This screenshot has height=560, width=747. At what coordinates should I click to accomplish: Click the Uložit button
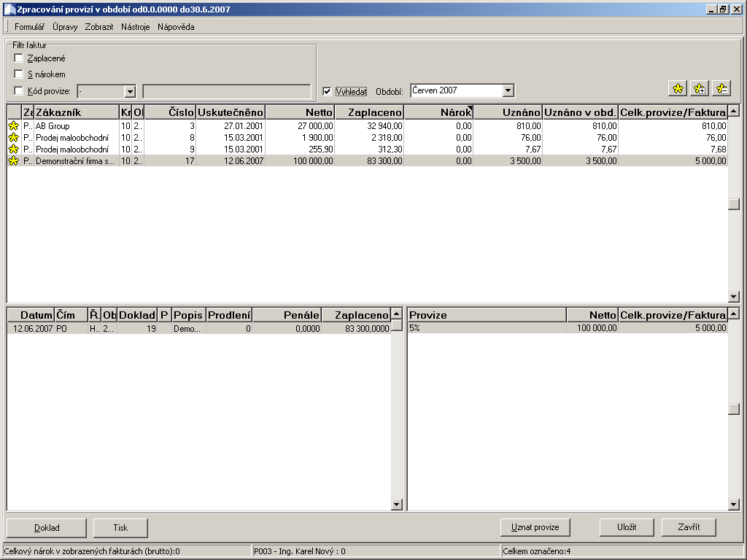tap(627, 527)
